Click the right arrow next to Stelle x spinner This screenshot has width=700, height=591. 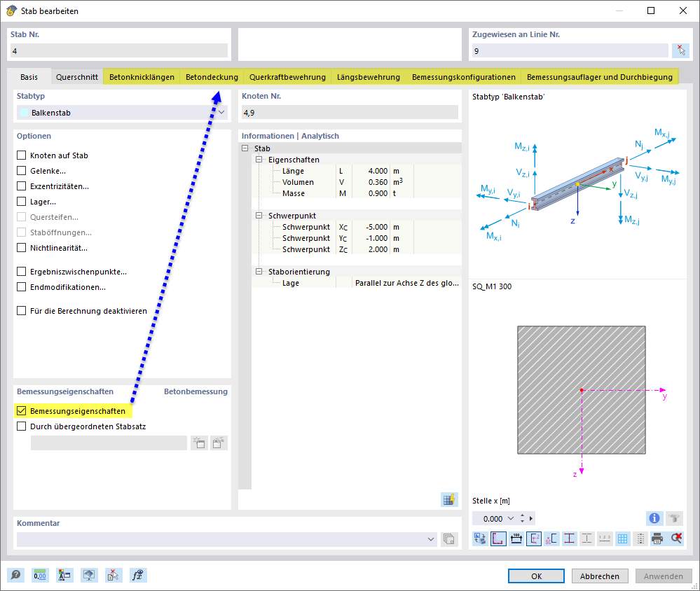click(531, 518)
